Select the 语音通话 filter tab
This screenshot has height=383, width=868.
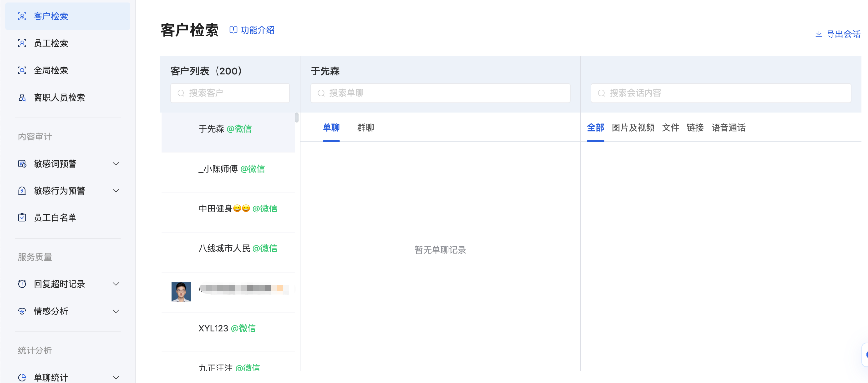tap(728, 128)
